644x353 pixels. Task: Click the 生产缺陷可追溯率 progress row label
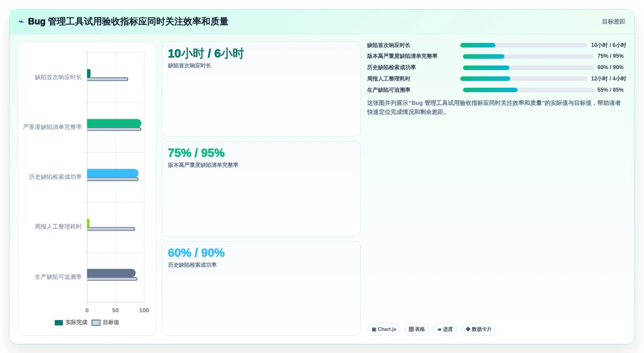pos(389,90)
